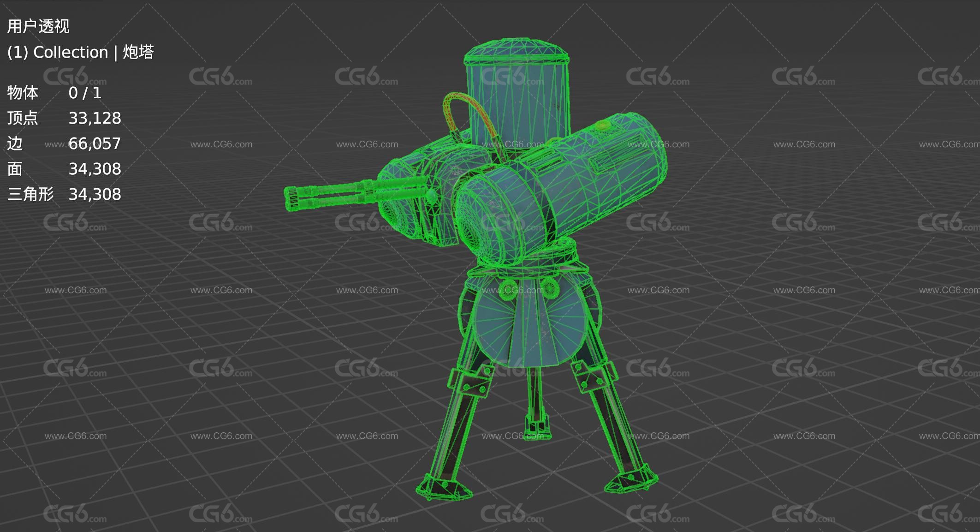This screenshot has width=980, height=532.
Task: Click the 物体 count value '0 / 1'
Action: 85,93
